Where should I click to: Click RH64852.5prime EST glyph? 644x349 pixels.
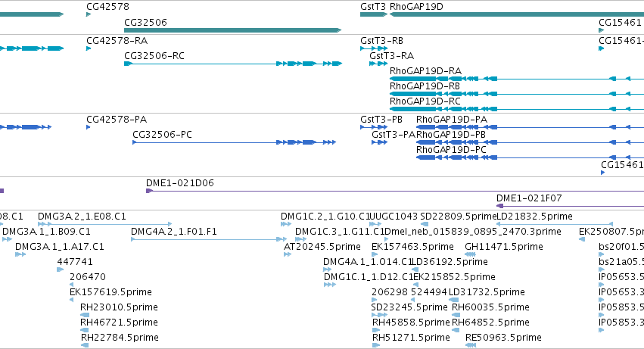pyautogui.click(x=457, y=330)
